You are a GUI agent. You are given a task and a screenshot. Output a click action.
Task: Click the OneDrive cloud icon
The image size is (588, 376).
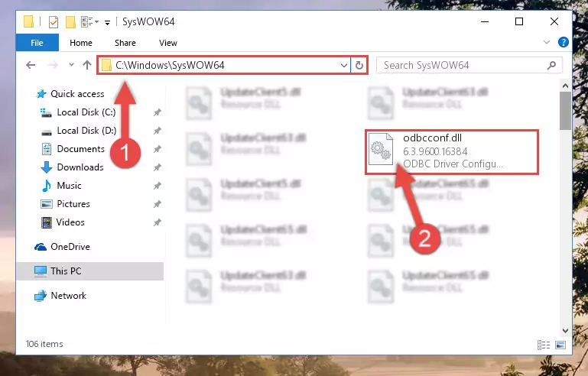tap(41, 247)
